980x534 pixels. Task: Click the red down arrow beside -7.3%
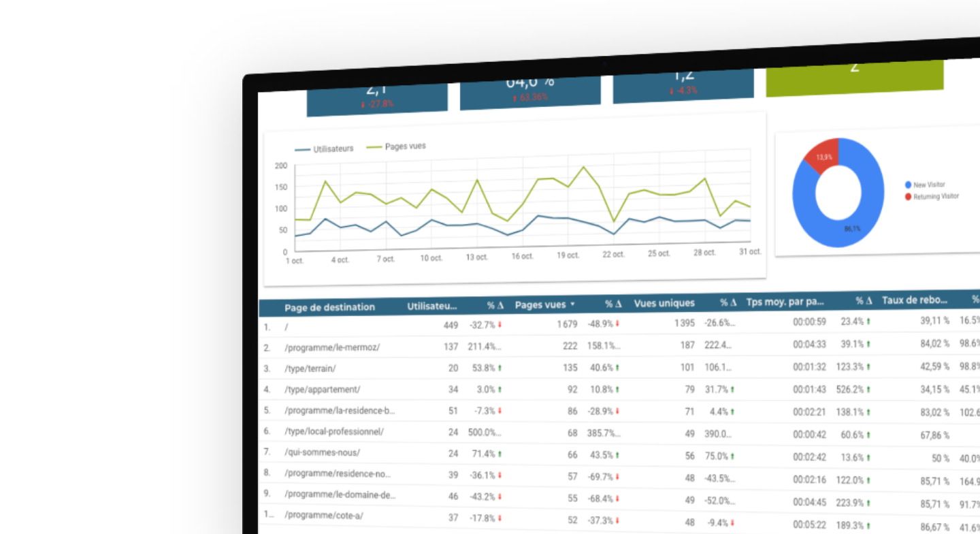pos(500,411)
